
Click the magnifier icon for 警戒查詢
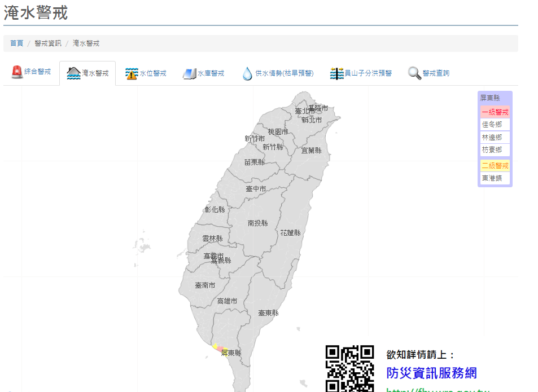(x=414, y=73)
